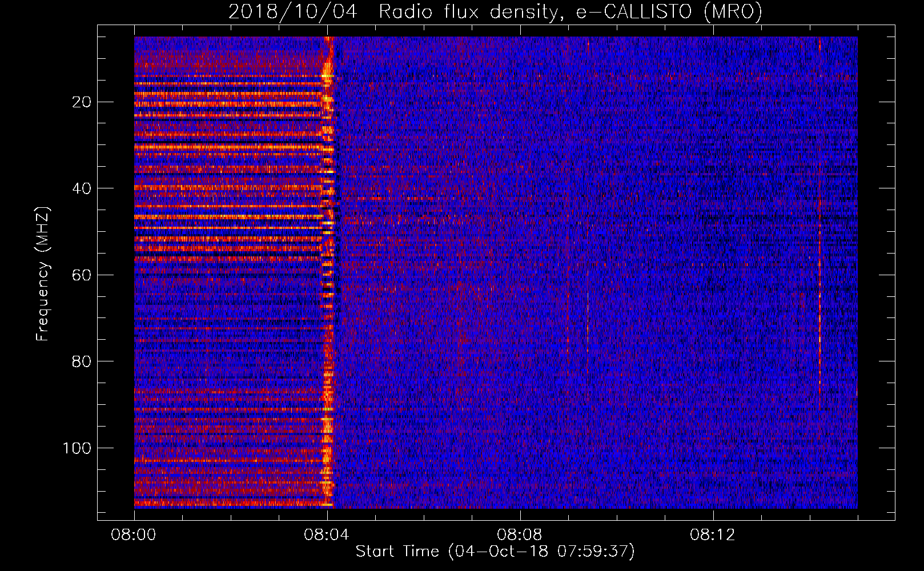Viewport: 924px width, 571px height.
Task: Click the 40 MHz frequency tick label
Action: (x=82, y=188)
